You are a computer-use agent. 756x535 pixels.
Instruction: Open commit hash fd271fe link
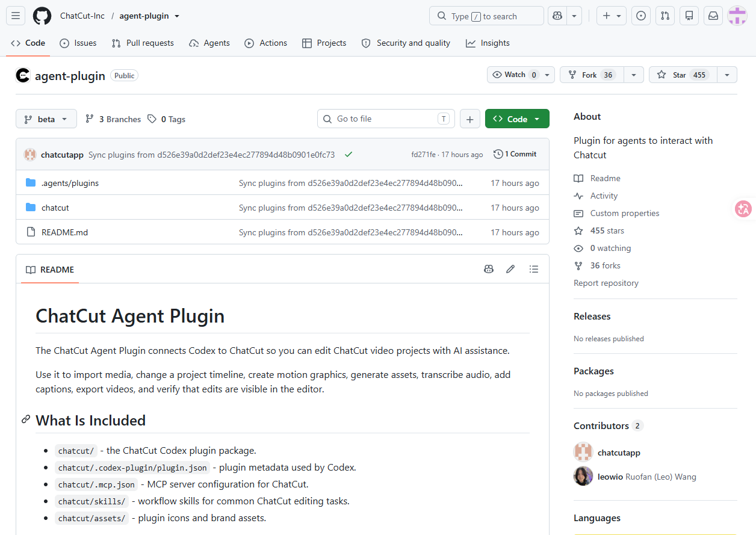(x=423, y=155)
